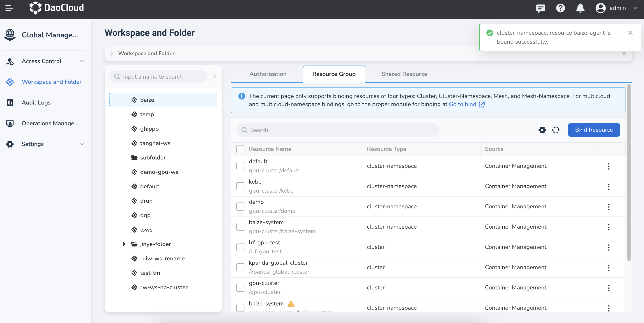Select the Resource Group tab
Image resolution: width=644 pixels, height=323 pixels.
pos(334,74)
